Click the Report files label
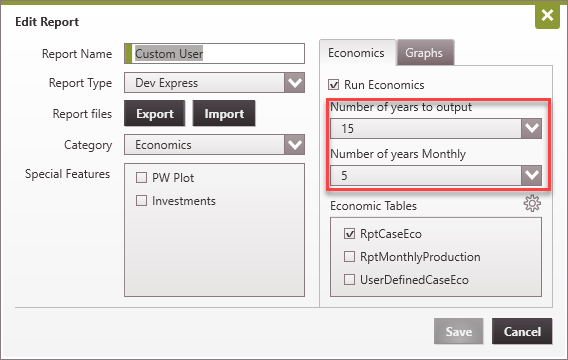Screen dimensions: 568x360 82,114
